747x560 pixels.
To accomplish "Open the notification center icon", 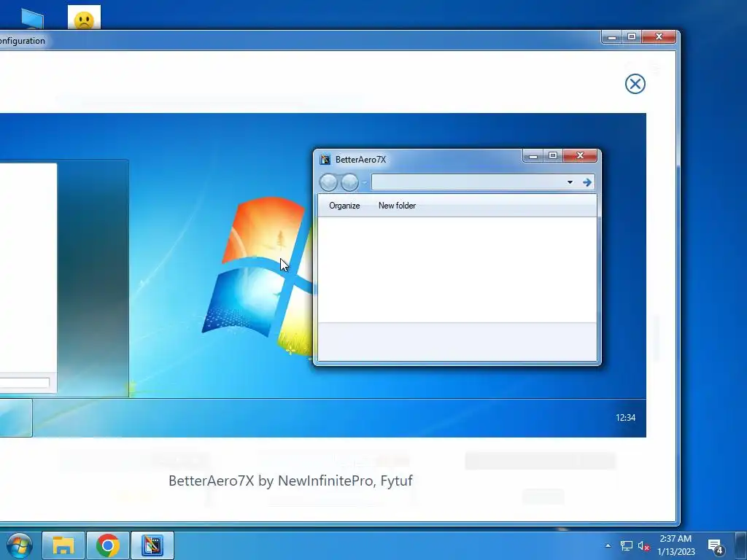I will (716, 546).
